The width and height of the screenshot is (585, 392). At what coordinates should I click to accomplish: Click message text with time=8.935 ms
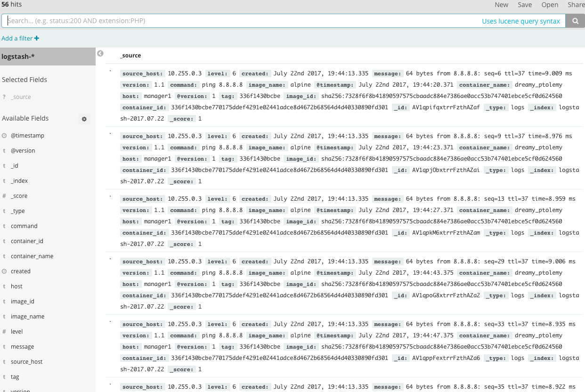(x=491, y=324)
